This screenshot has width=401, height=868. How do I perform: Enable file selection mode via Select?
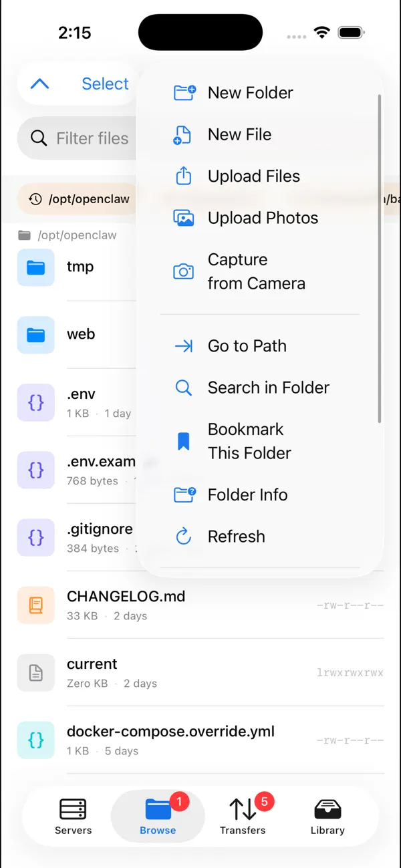click(x=104, y=84)
